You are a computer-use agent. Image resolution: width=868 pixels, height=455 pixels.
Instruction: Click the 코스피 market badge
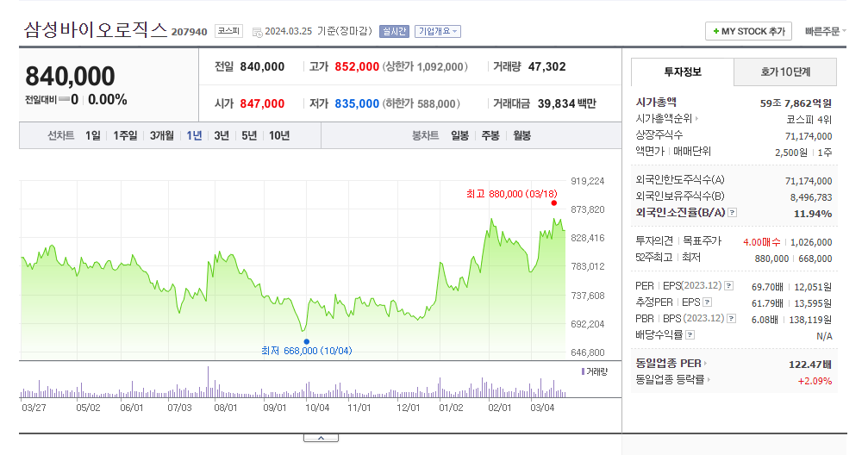[228, 31]
